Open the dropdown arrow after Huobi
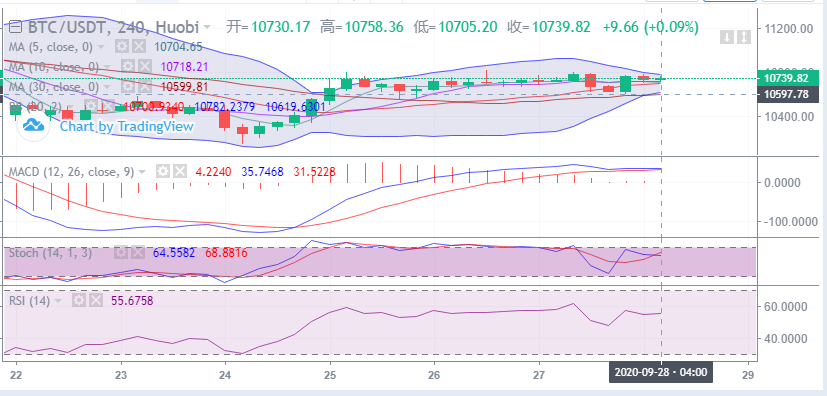The width and height of the screenshot is (827, 396). 207,27
